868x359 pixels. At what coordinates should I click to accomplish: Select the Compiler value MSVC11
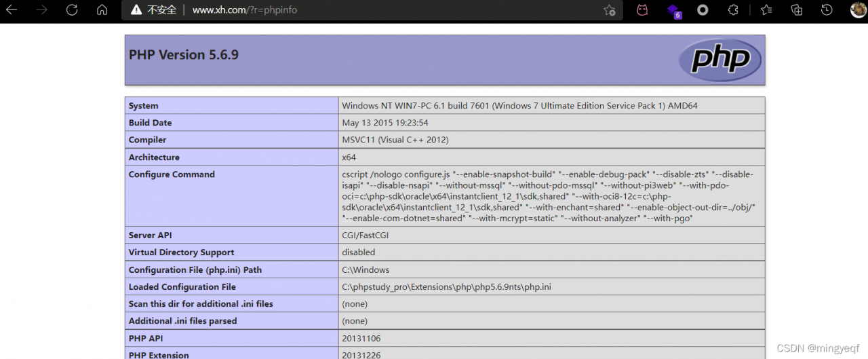click(x=395, y=140)
